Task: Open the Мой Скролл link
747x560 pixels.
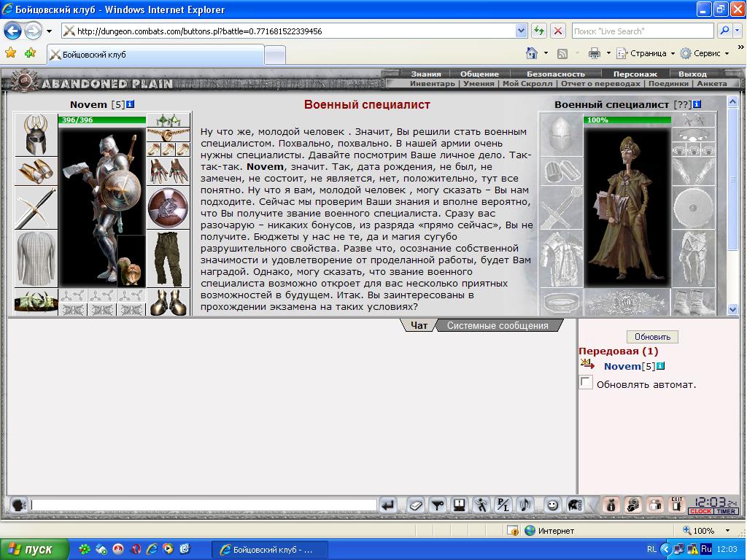Action: click(x=527, y=83)
